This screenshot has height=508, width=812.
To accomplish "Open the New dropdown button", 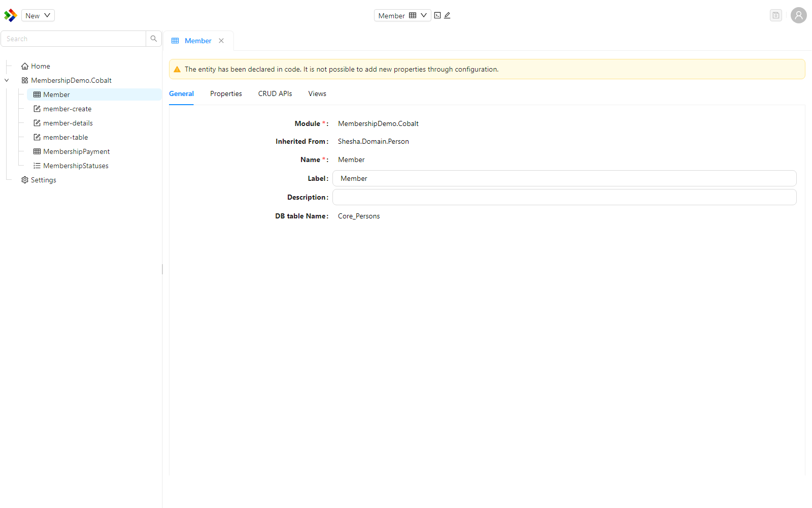I will pyautogui.click(x=38, y=15).
